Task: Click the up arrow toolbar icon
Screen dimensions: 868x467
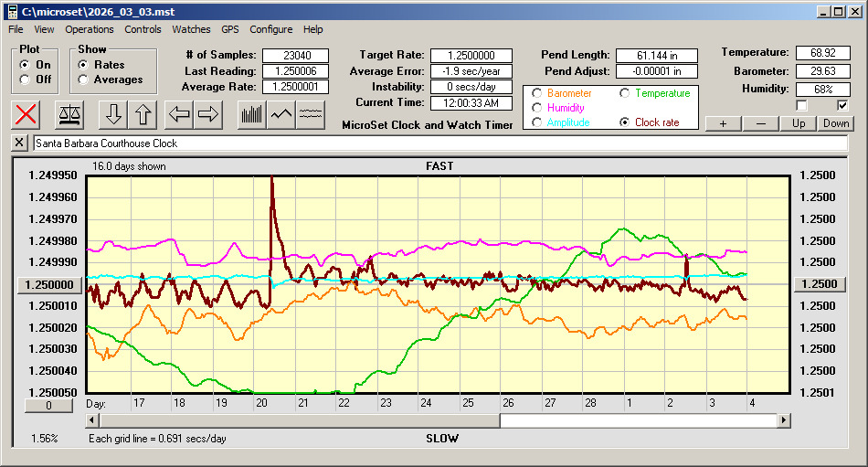Action: (143, 114)
